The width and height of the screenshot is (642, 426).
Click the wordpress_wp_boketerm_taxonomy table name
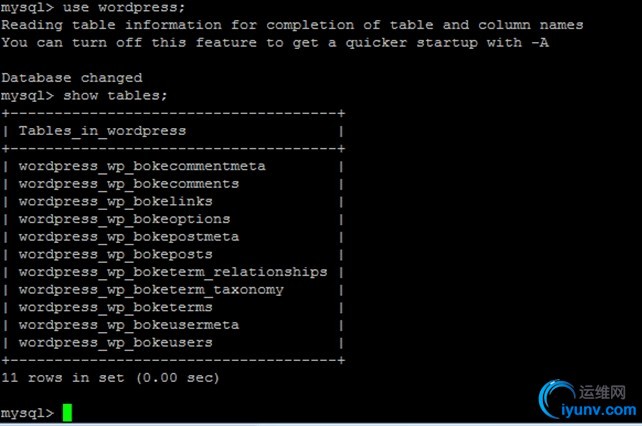coord(151,289)
